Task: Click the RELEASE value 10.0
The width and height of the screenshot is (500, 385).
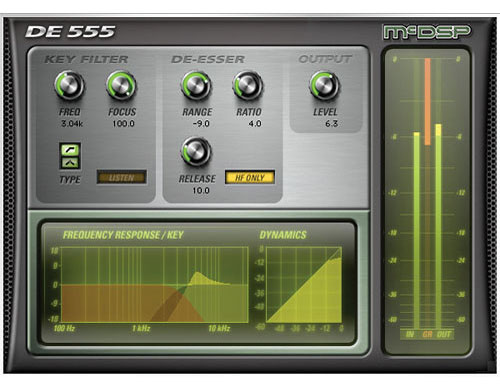Action: pos(201,191)
